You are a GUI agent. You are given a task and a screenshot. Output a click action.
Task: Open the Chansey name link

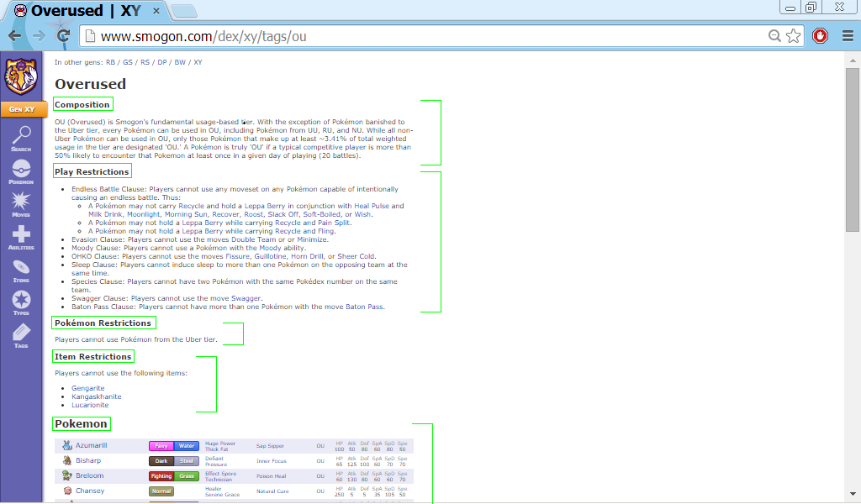[x=90, y=491]
